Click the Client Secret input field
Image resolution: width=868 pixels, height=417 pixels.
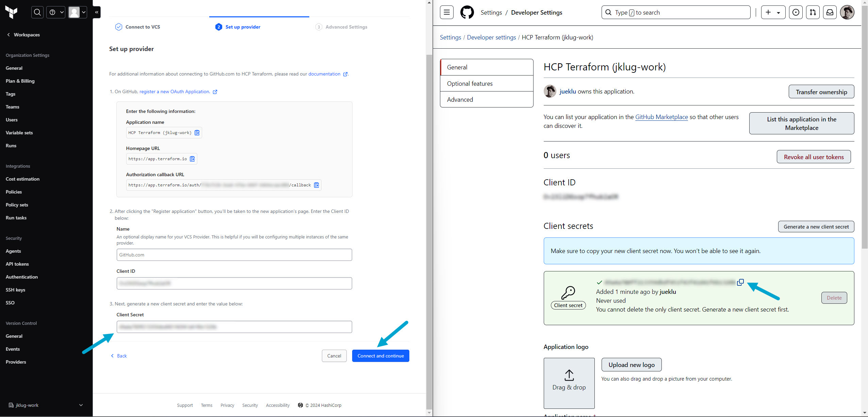coord(234,327)
